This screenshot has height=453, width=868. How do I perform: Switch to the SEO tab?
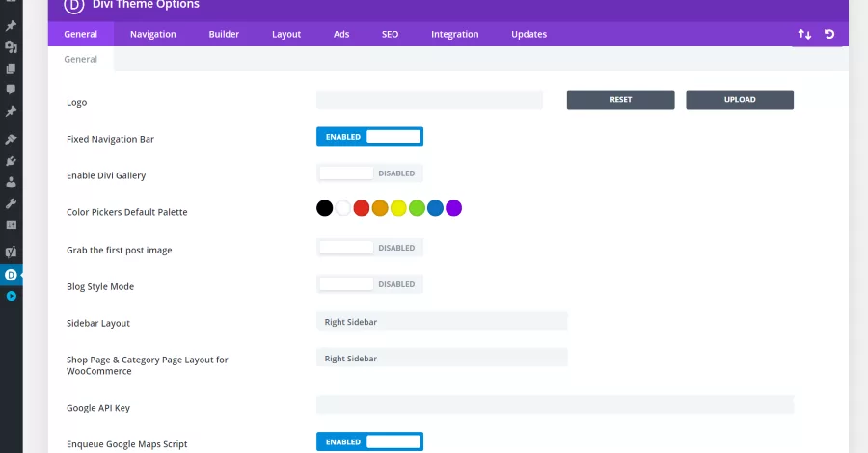coord(390,35)
